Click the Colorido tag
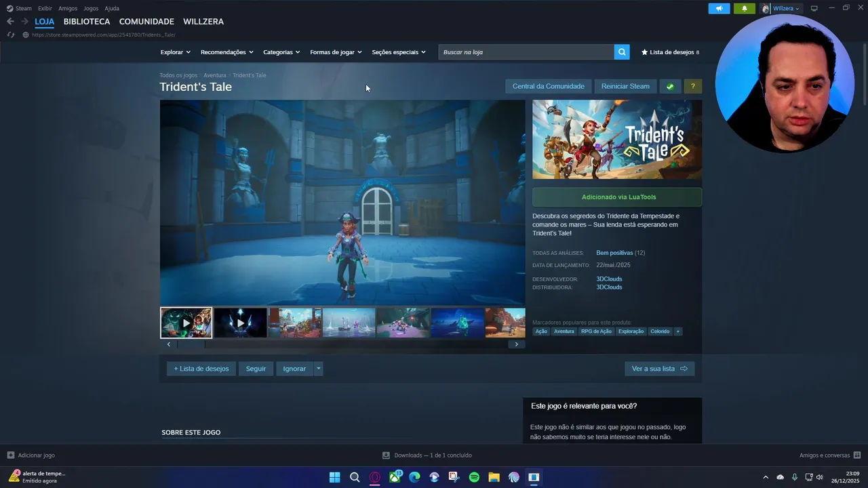Screen dimensions: 868x488 click(660, 331)
